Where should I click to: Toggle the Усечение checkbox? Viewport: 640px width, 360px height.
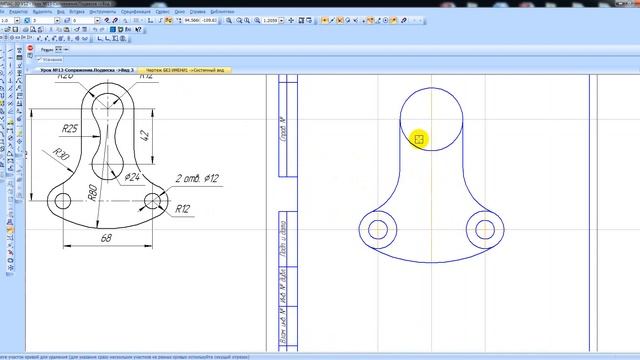40,60
